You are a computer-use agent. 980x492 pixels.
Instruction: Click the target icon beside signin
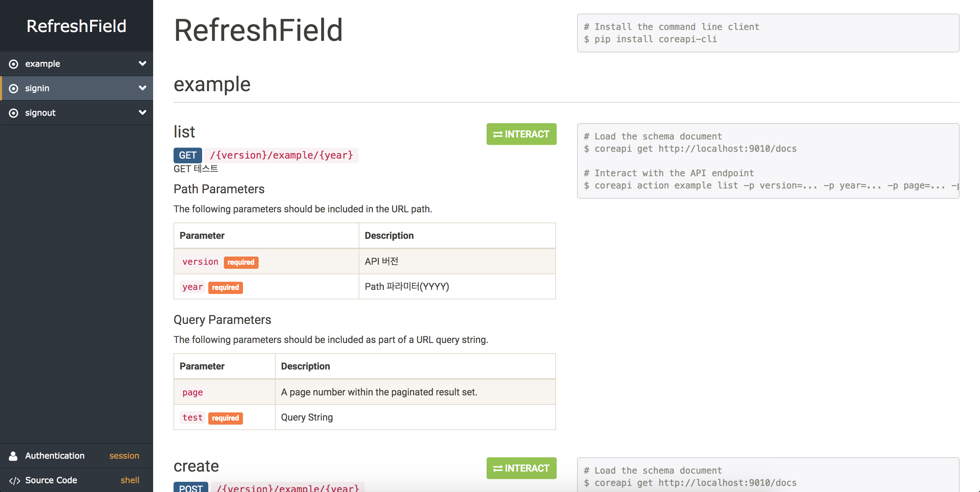coord(14,88)
